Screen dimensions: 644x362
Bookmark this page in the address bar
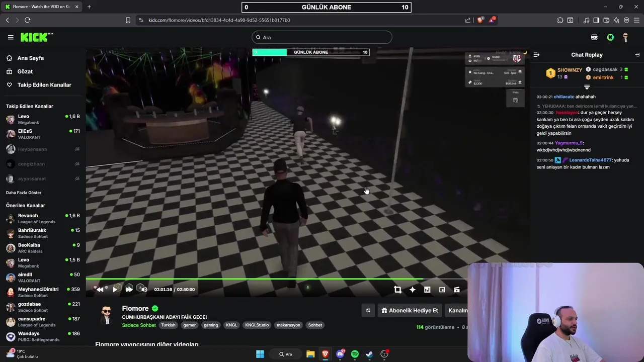pos(128,20)
